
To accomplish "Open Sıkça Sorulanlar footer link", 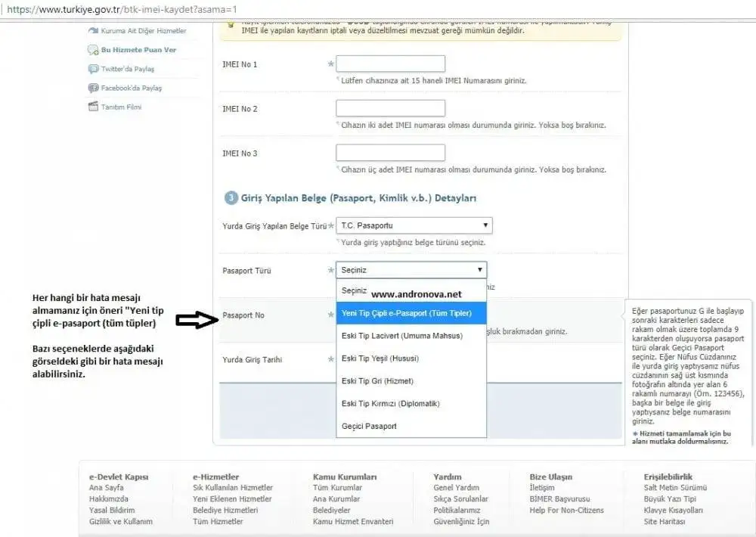I will click(x=460, y=499).
